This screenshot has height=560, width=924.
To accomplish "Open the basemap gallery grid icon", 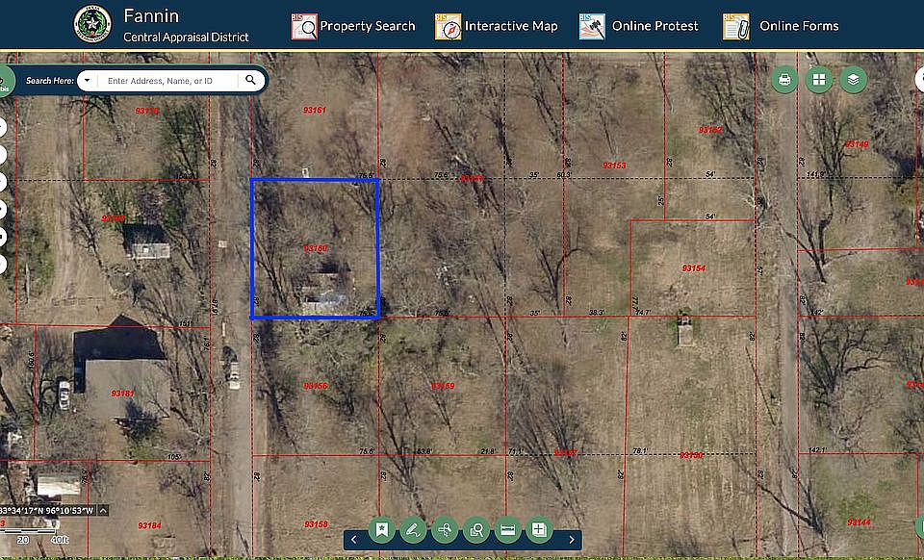I will coord(819,80).
